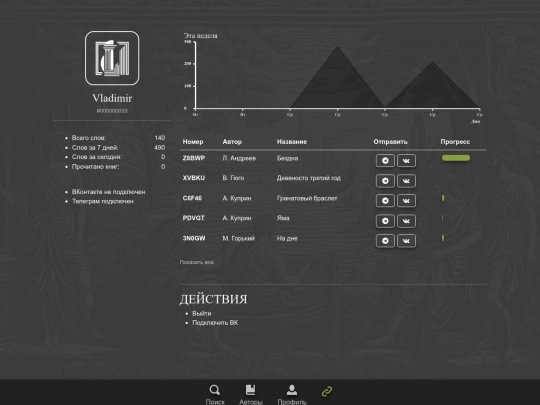This screenshot has width=540, height=405.
Task: Click the green link chain icon
Action: click(326, 391)
